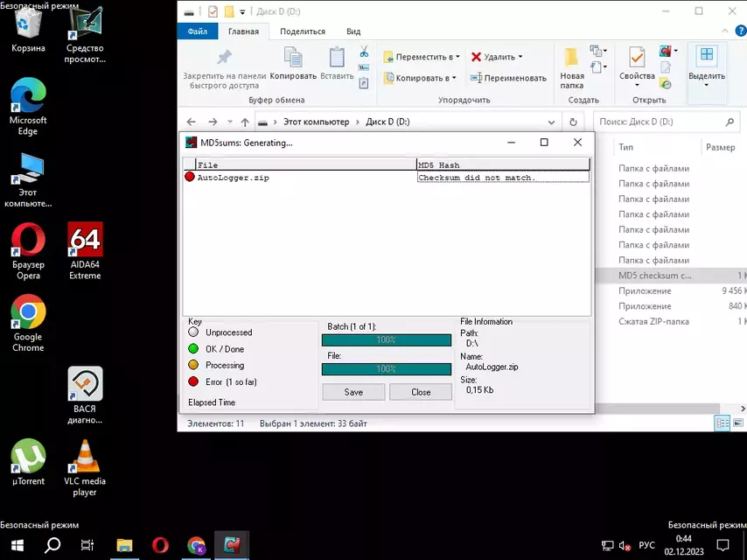Switch to the Вид ribbon tab
The height and width of the screenshot is (560, 747).
point(353,31)
